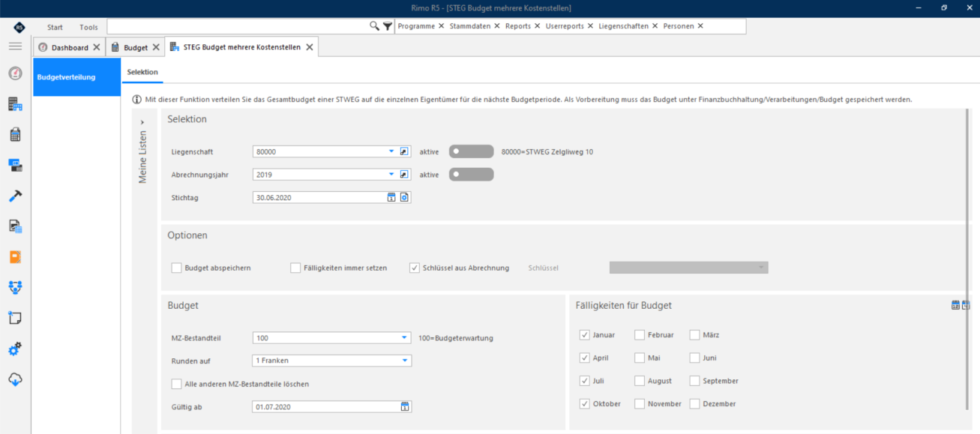Click the Stichtag date settings icon
This screenshot has height=434, width=980.
point(404,197)
